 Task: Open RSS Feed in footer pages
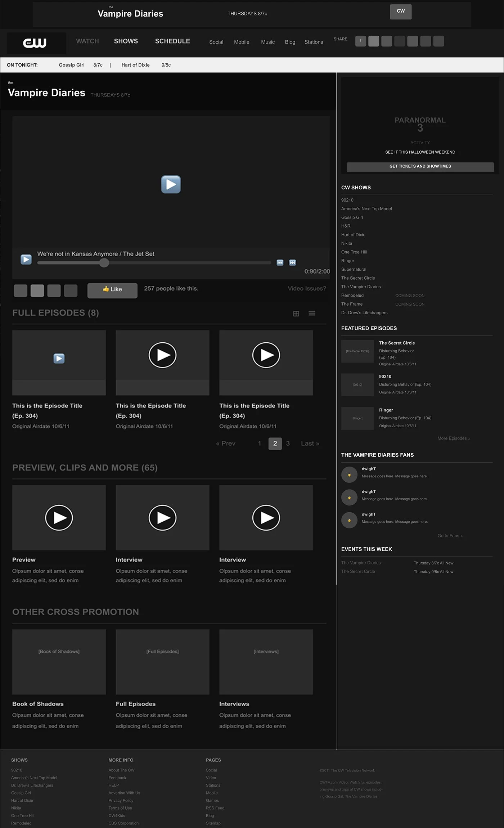pos(215,808)
